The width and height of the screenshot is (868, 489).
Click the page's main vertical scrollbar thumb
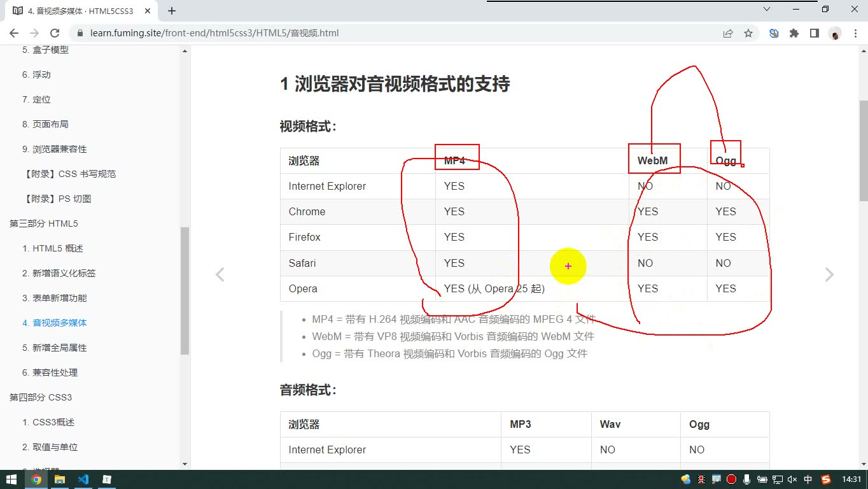[x=864, y=151]
